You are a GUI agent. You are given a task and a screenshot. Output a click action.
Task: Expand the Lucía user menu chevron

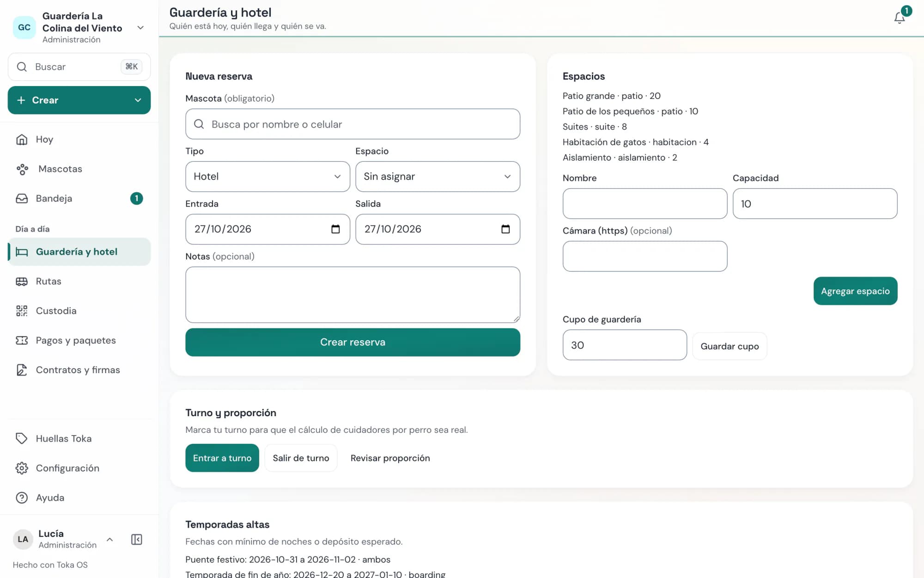tap(109, 539)
